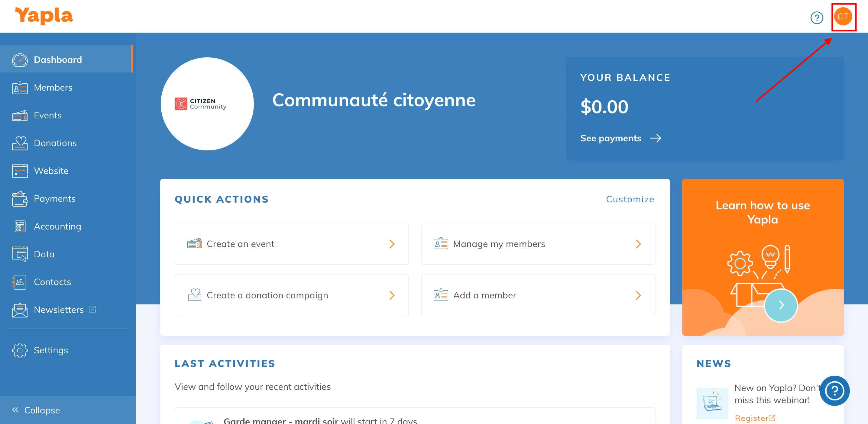This screenshot has width=868, height=424.
Task: Click the next arrow on Learn Yapla card
Action: [781, 305]
